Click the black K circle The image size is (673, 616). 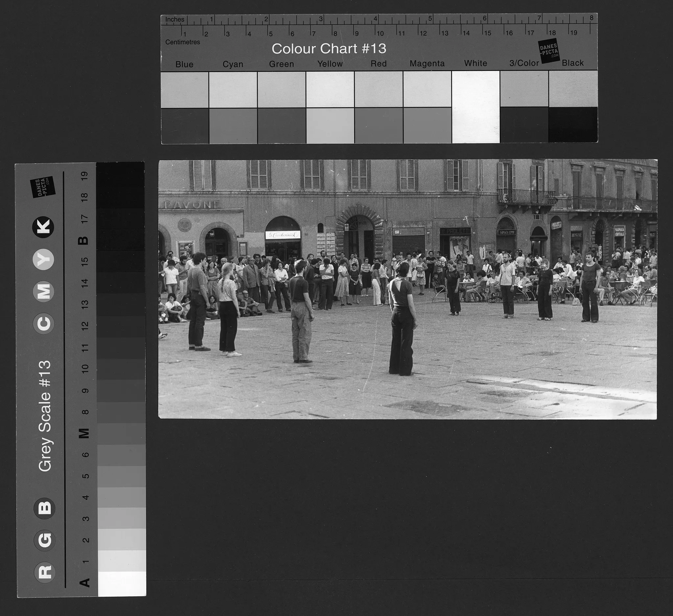click(43, 227)
